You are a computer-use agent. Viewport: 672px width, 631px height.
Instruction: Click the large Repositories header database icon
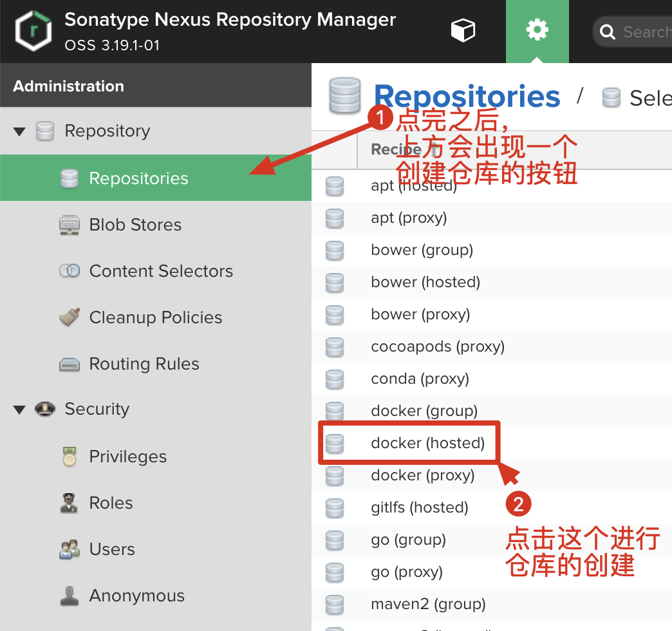click(x=344, y=96)
